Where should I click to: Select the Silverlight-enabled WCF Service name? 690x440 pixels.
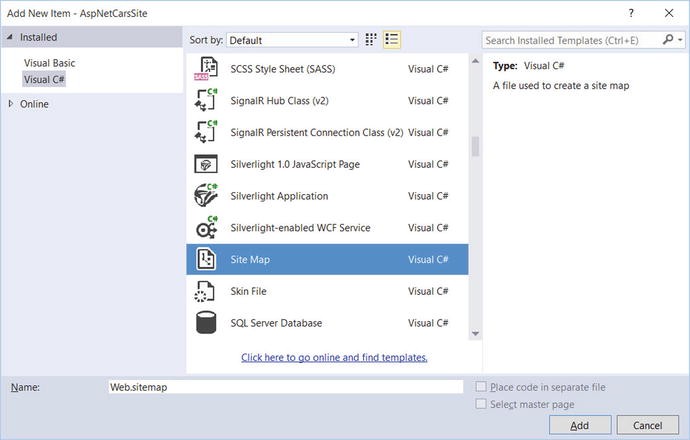tap(301, 227)
